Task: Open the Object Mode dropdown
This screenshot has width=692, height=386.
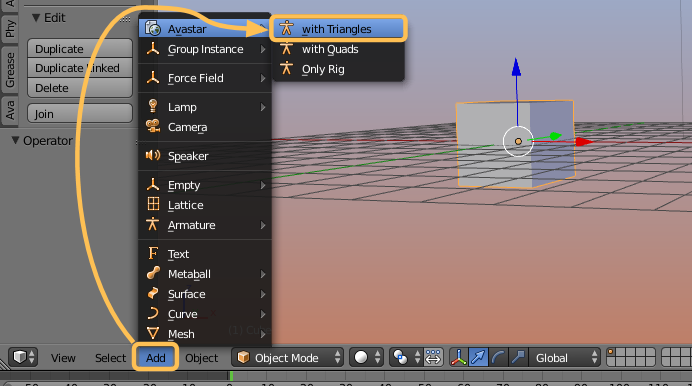Action: click(287, 357)
